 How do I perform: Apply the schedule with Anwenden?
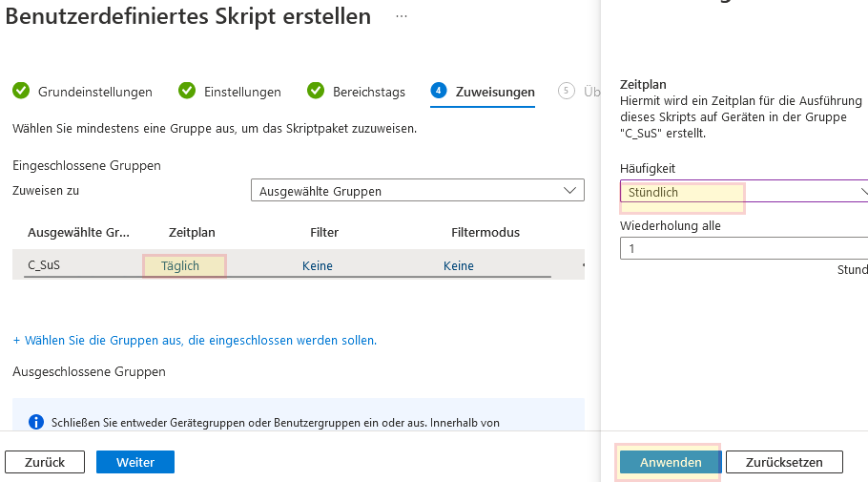point(671,462)
